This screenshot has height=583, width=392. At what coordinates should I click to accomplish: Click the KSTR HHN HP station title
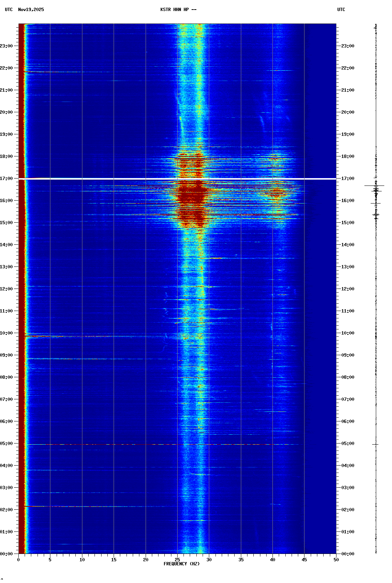[x=178, y=10]
